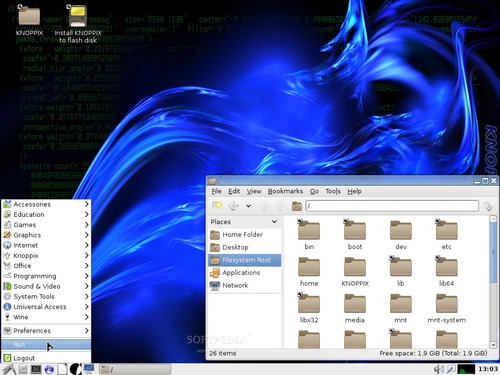Open the Places side pane dropdown
The height and width of the screenshot is (375, 500).
tap(274, 222)
